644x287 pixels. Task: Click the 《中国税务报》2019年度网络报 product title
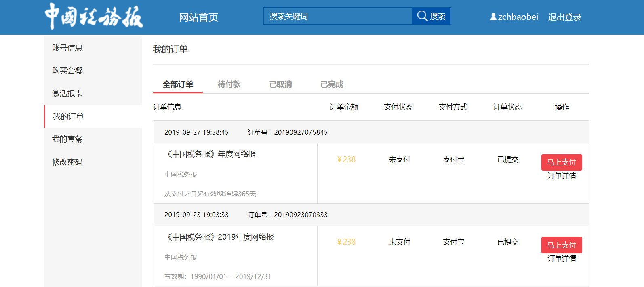tap(219, 237)
